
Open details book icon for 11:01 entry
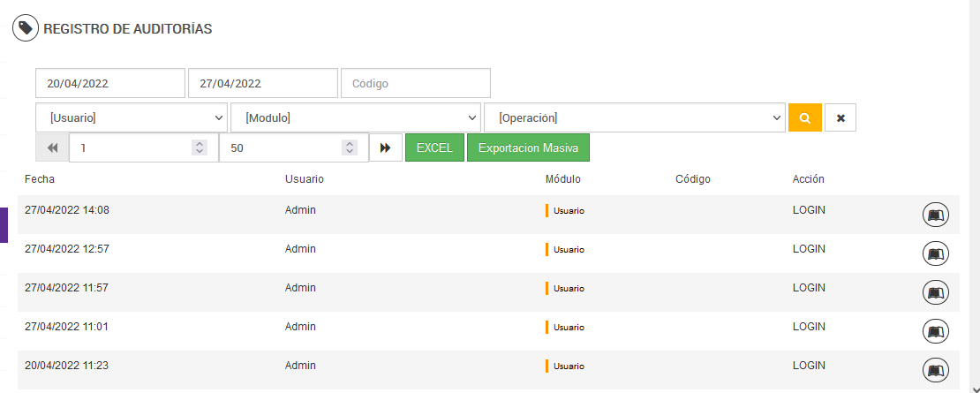tap(935, 331)
